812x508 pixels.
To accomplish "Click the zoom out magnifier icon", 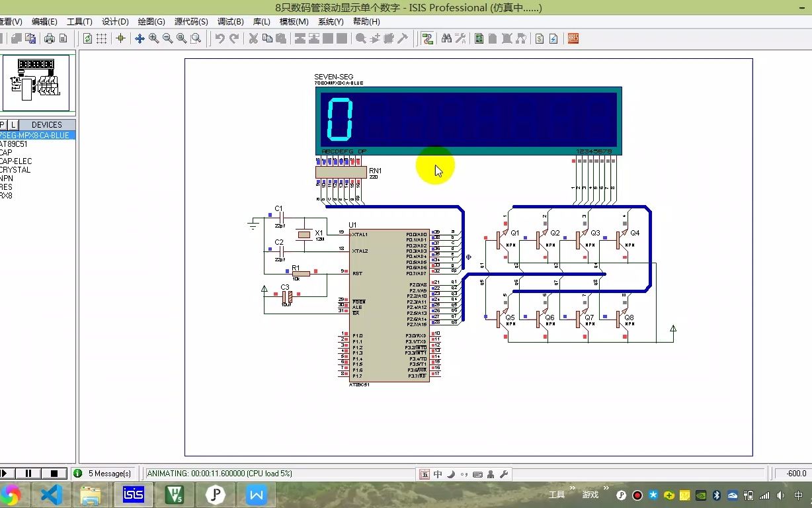I will click(168, 38).
